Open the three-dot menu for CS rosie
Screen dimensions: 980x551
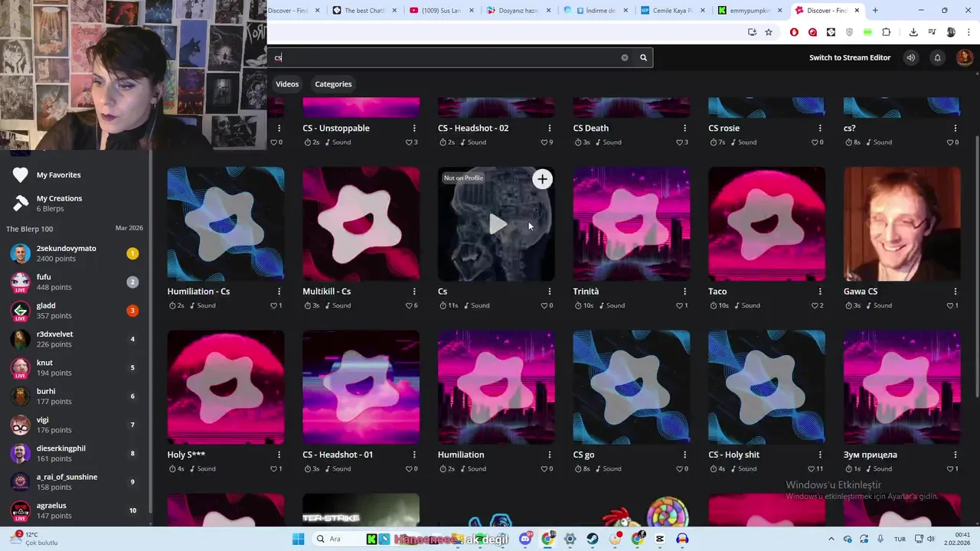[x=820, y=129]
